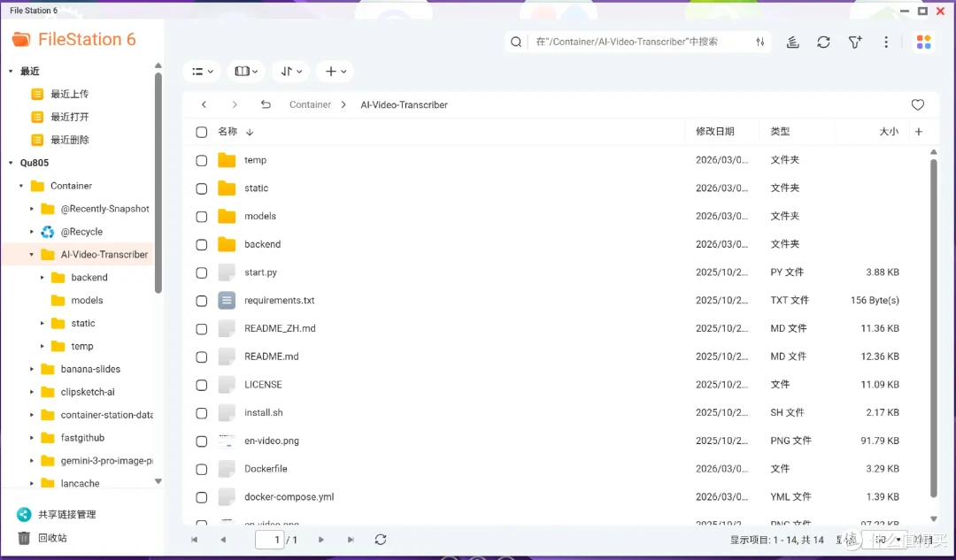
Task: Open the share link management icon
Action: (x=24, y=514)
